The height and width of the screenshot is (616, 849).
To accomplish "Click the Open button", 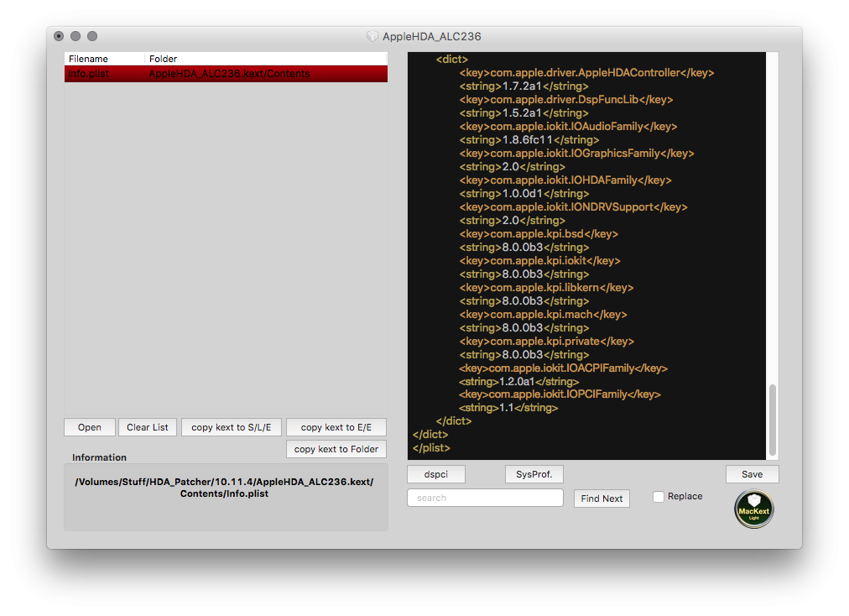I will click(89, 427).
